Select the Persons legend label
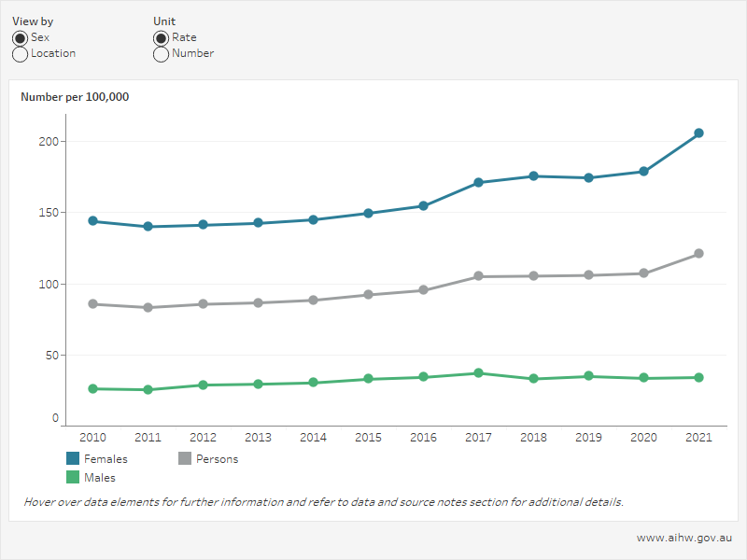The height and width of the screenshot is (560, 747). click(x=218, y=458)
